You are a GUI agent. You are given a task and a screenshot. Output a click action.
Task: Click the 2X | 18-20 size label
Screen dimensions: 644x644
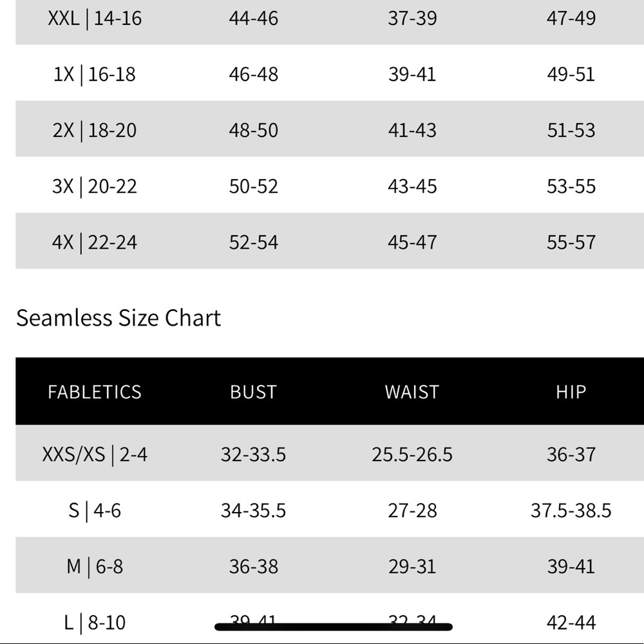(95, 130)
